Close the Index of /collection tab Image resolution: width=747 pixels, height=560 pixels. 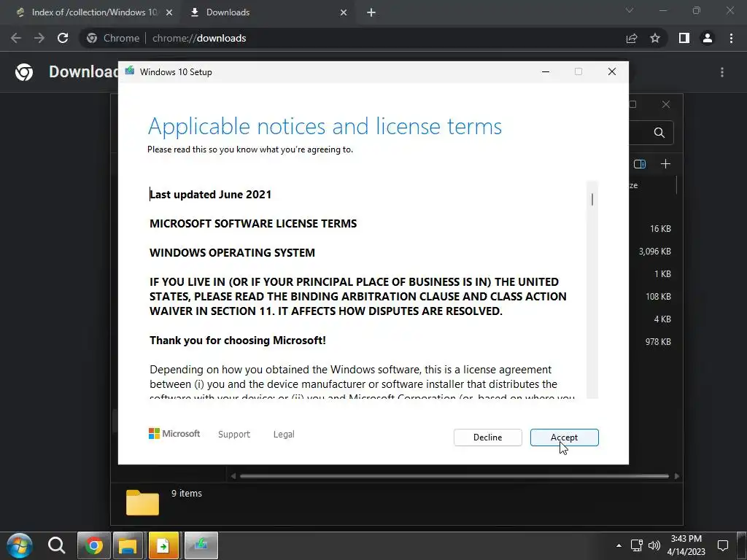(169, 13)
